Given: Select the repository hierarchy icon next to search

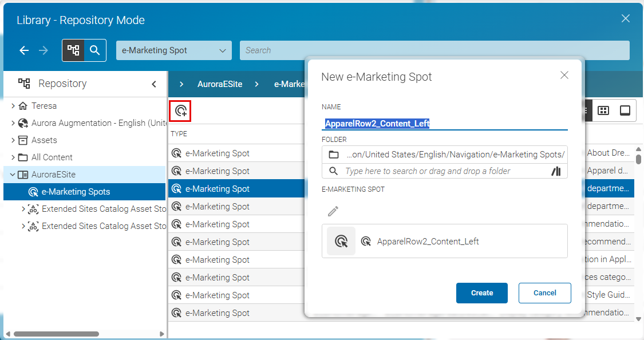Looking at the screenshot, I should point(73,50).
